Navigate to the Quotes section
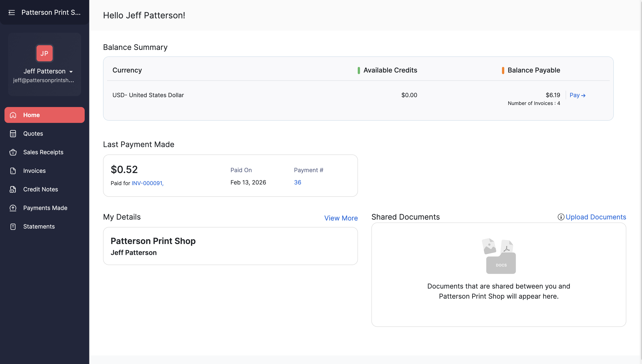The height and width of the screenshot is (364, 642). click(33, 133)
